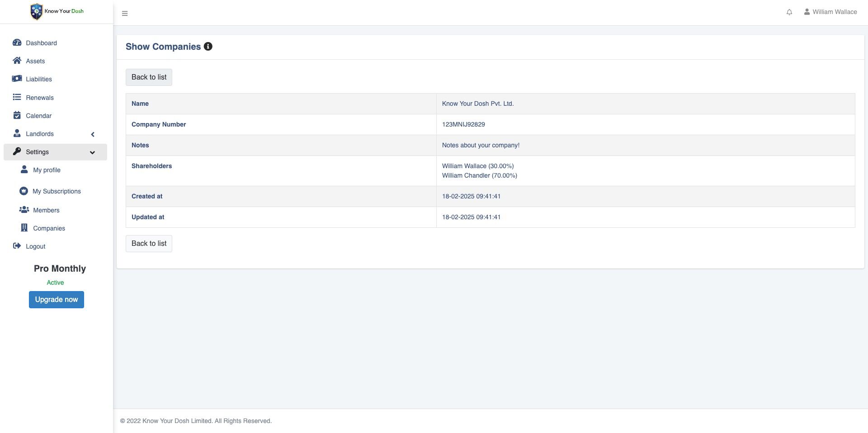Click the Updated at timestamp value
Viewport: 868px width, 433px height.
pyautogui.click(x=471, y=217)
